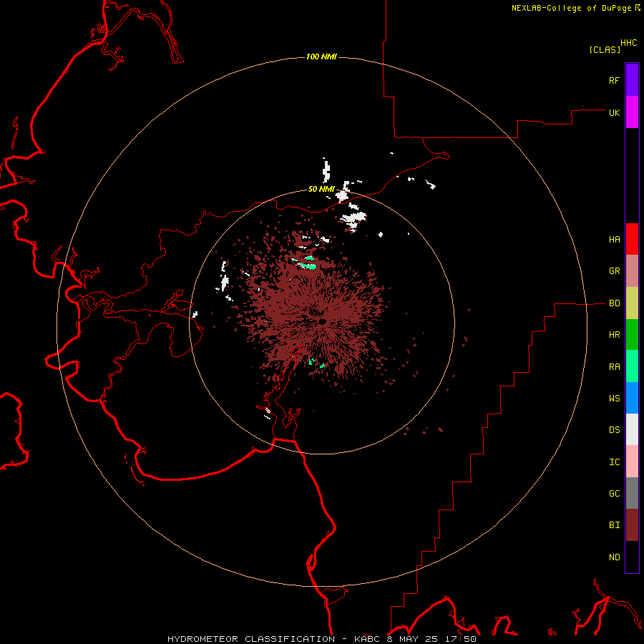Click the 'RA' legend label
This screenshot has width=644, height=644.
pos(614,367)
